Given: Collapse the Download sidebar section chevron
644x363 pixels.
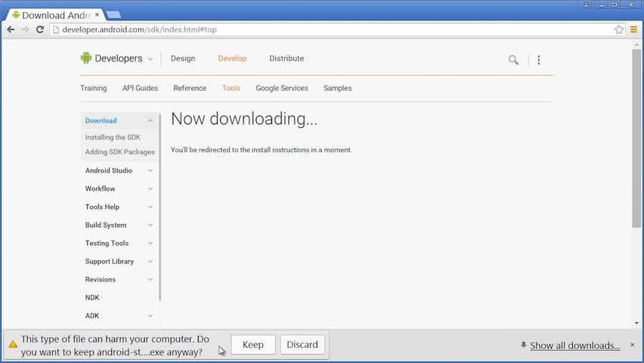Looking at the screenshot, I should point(150,120).
